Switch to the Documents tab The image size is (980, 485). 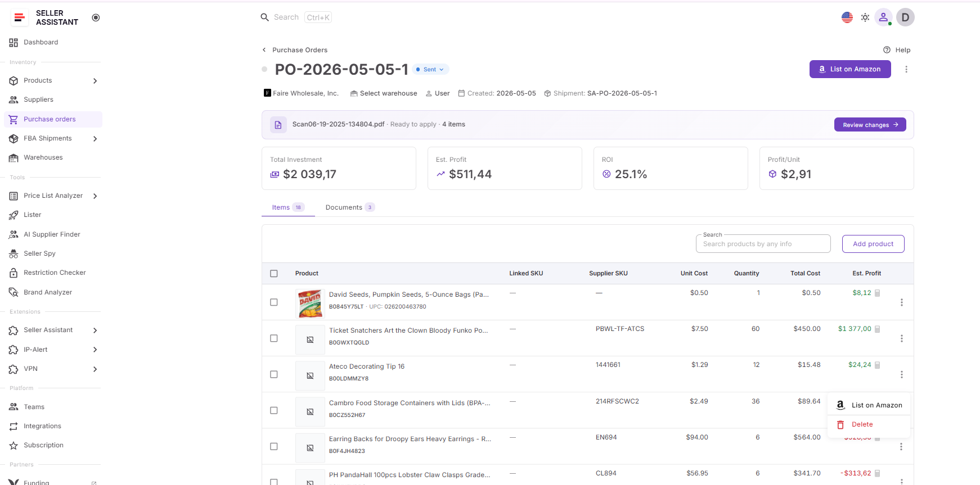point(350,207)
